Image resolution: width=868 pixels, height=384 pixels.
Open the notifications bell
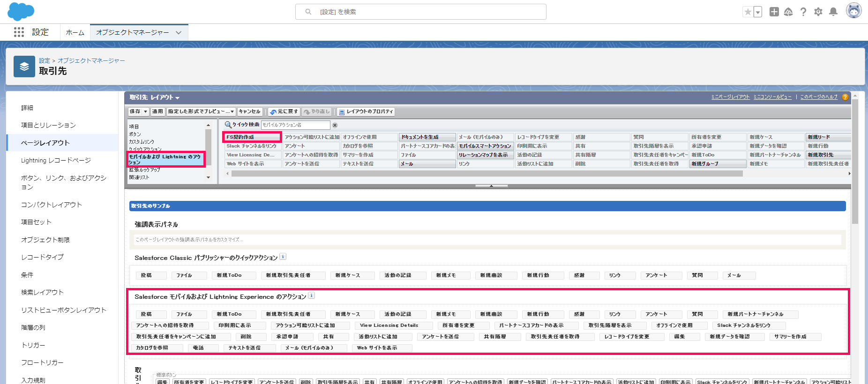(x=833, y=12)
